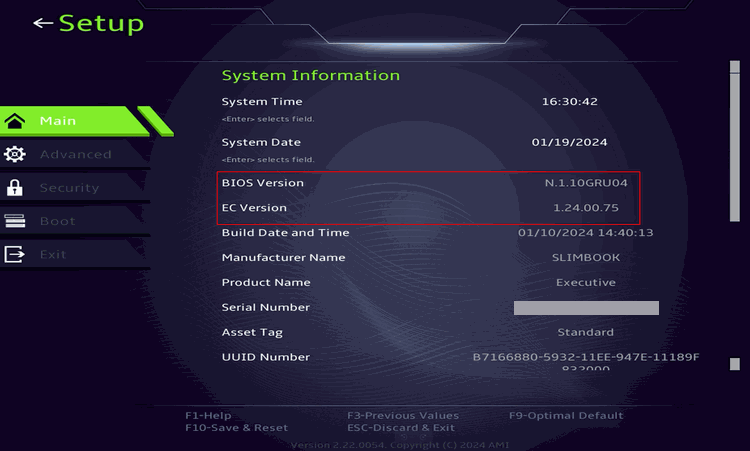Click the Security padlock icon
This screenshot has height=451, width=750.
[15, 188]
